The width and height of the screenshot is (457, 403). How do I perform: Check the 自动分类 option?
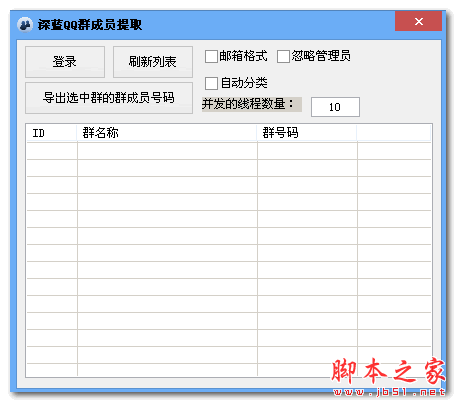(x=211, y=83)
